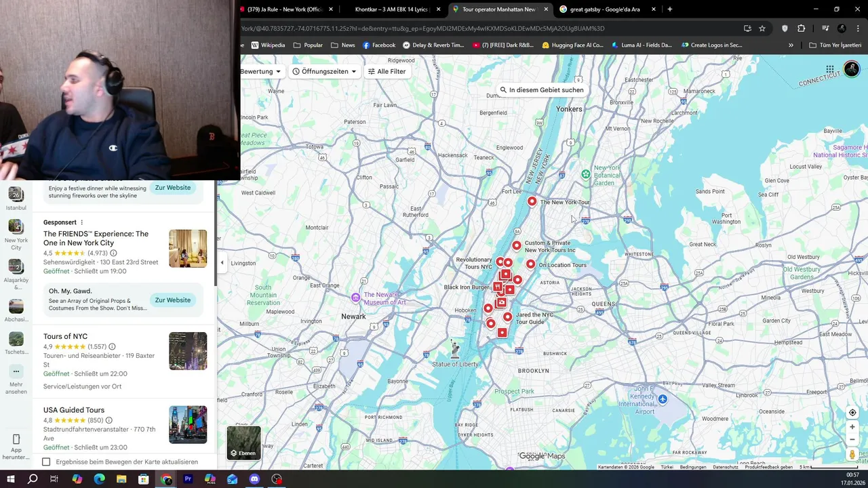Open Tours of NYC listing title

coord(65,336)
